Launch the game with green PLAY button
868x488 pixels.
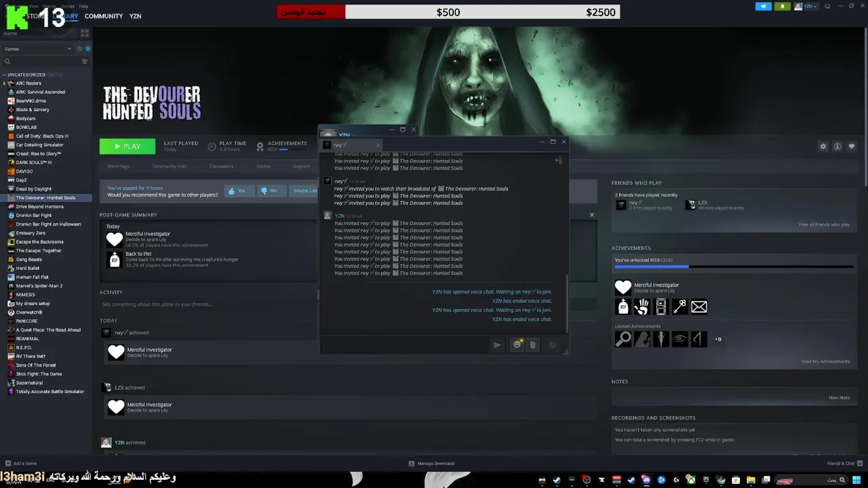[127, 146]
